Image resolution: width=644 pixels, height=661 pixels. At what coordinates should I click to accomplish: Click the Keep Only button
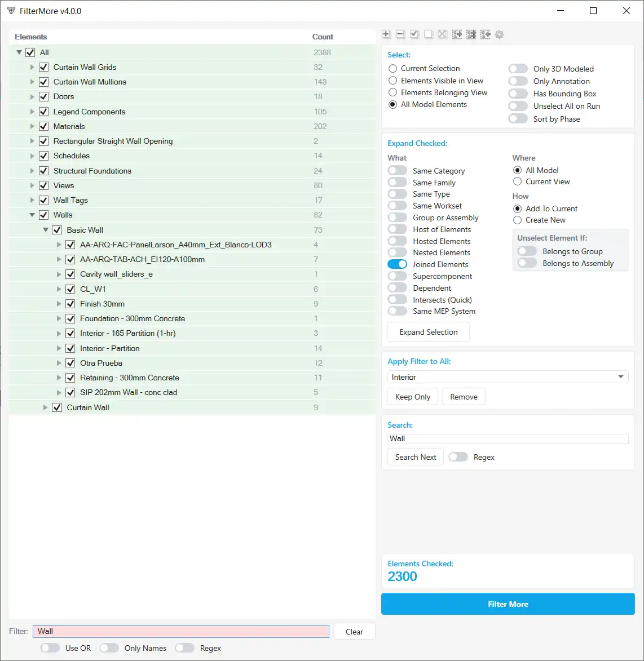[x=413, y=397]
